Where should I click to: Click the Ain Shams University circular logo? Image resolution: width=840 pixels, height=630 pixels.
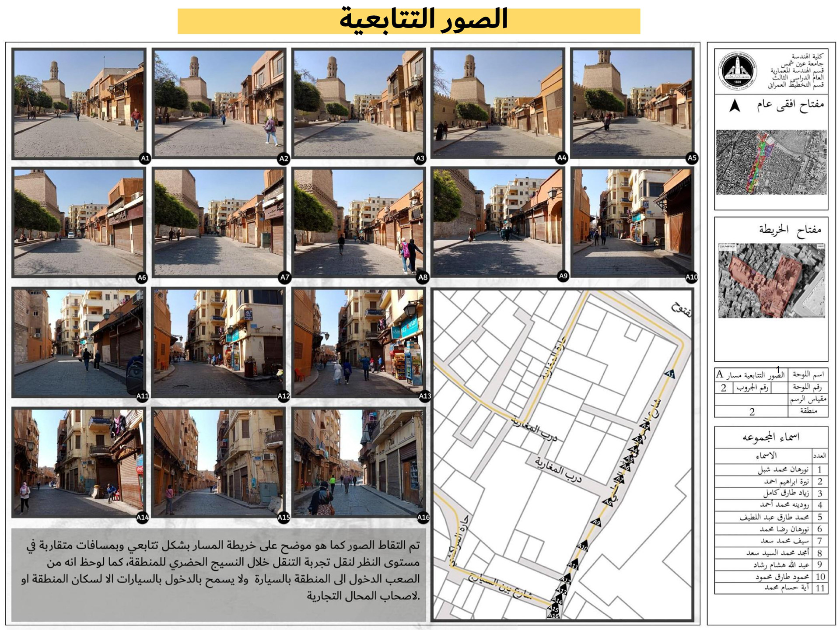point(737,71)
